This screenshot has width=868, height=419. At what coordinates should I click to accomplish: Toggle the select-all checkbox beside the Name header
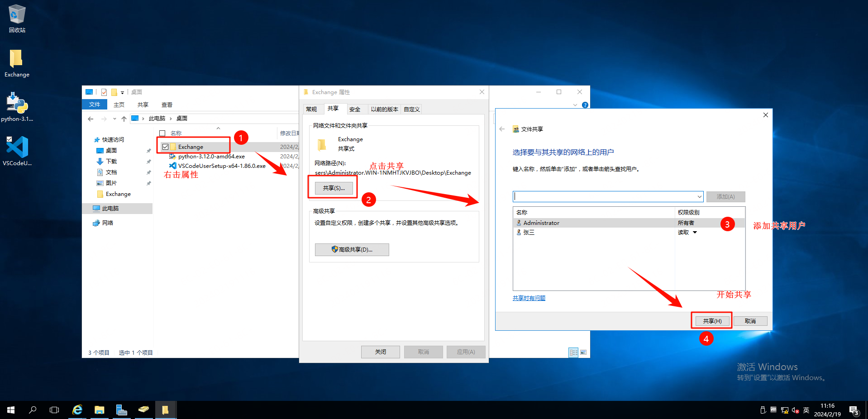162,133
